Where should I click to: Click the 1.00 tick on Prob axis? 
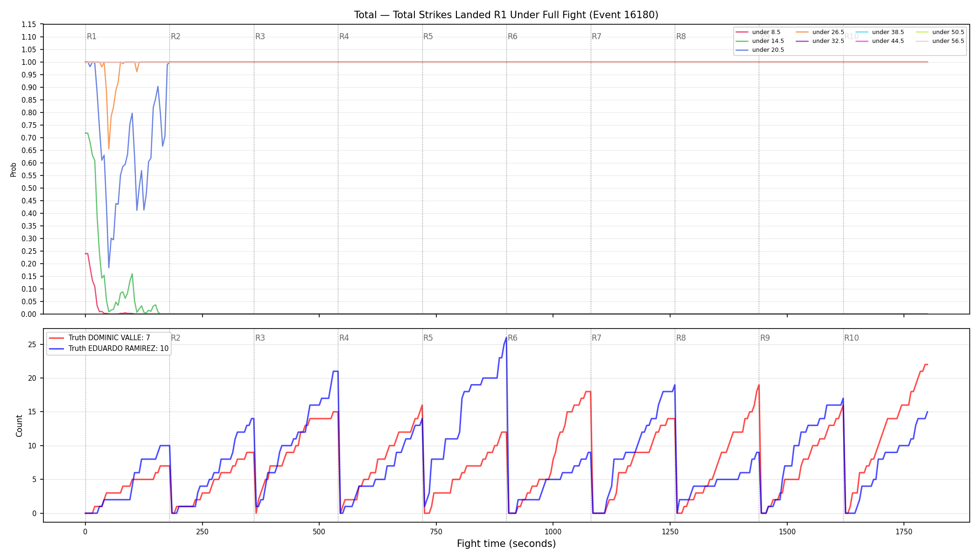pyautogui.click(x=29, y=62)
